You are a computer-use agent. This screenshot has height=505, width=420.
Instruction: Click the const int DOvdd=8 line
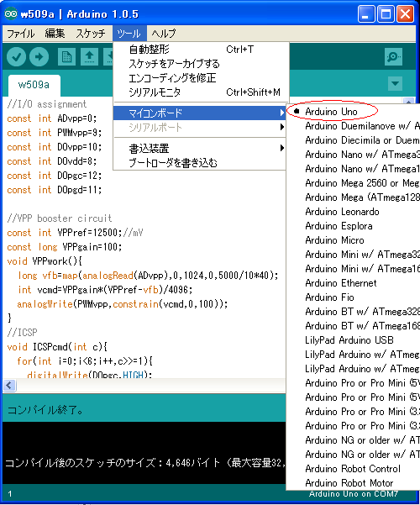51,161
